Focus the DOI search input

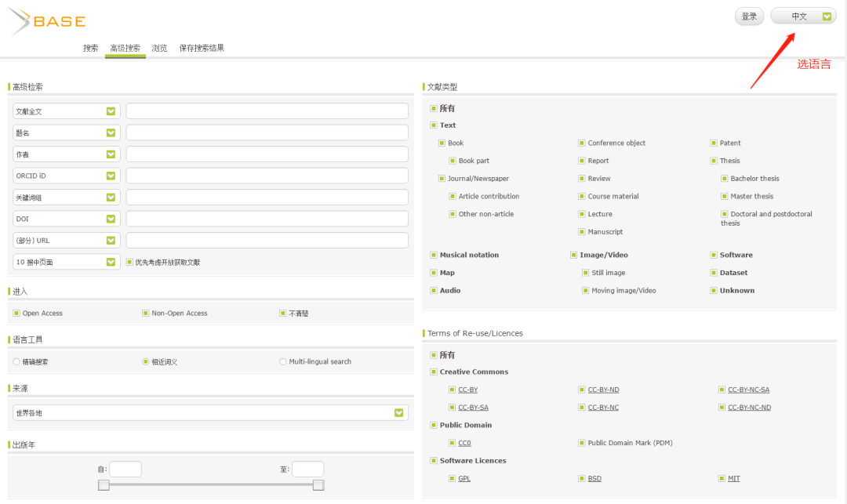[x=267, y=219]
